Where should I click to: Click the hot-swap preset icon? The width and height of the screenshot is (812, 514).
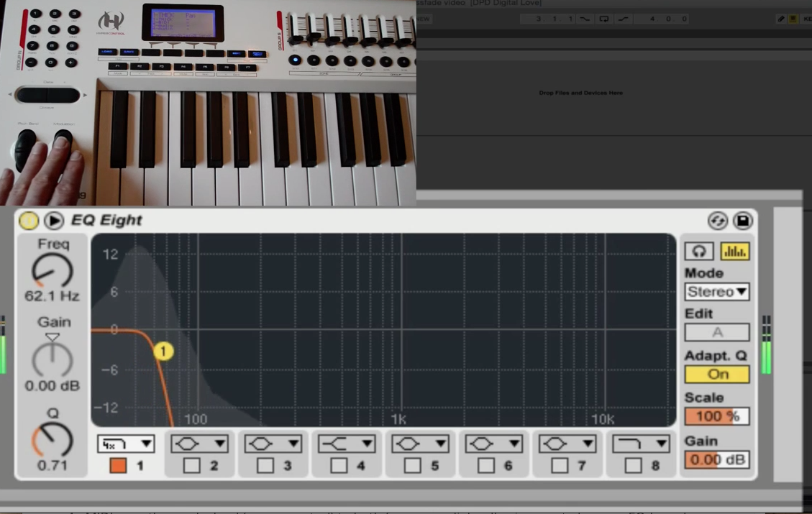click(717, 221)
